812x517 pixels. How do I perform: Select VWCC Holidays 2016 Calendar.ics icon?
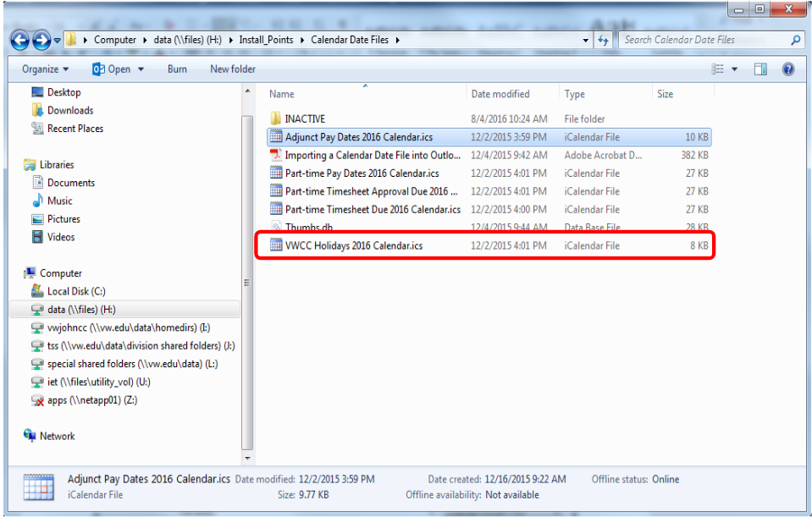[x=276, y=245]
